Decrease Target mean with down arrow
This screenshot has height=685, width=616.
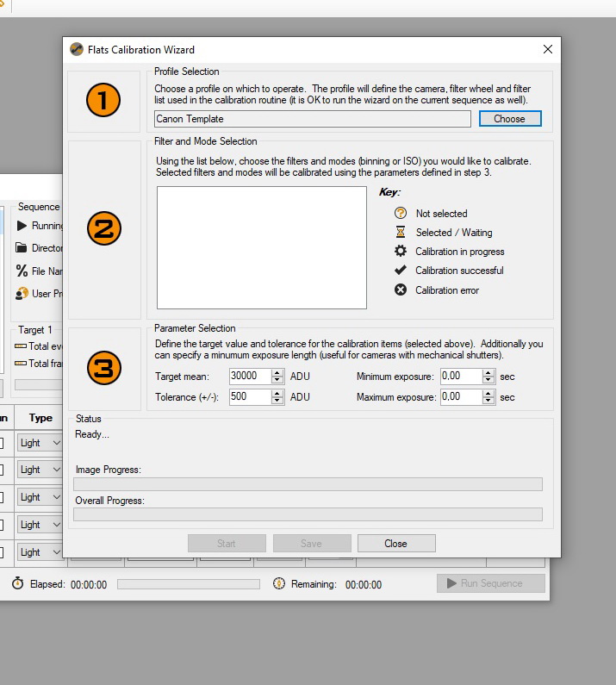277,380
